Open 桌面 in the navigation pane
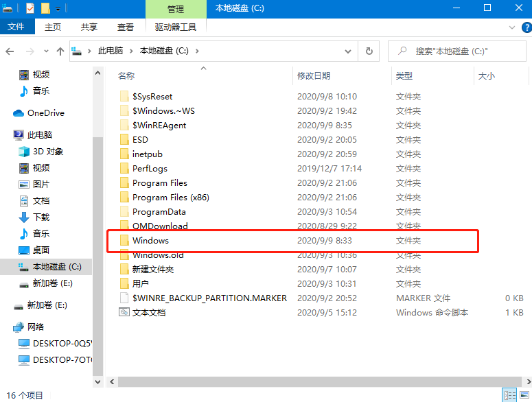The width and height of the screenshot is (532, 402). 34,250
